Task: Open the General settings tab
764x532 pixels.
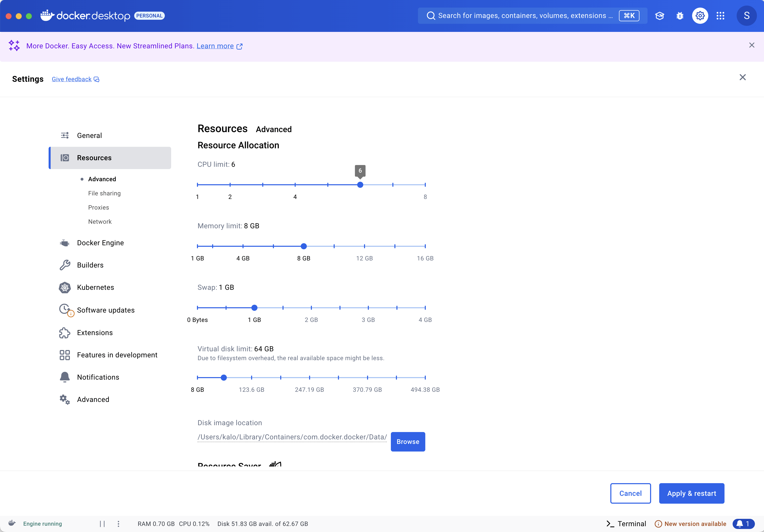Action: click(89, 135)
